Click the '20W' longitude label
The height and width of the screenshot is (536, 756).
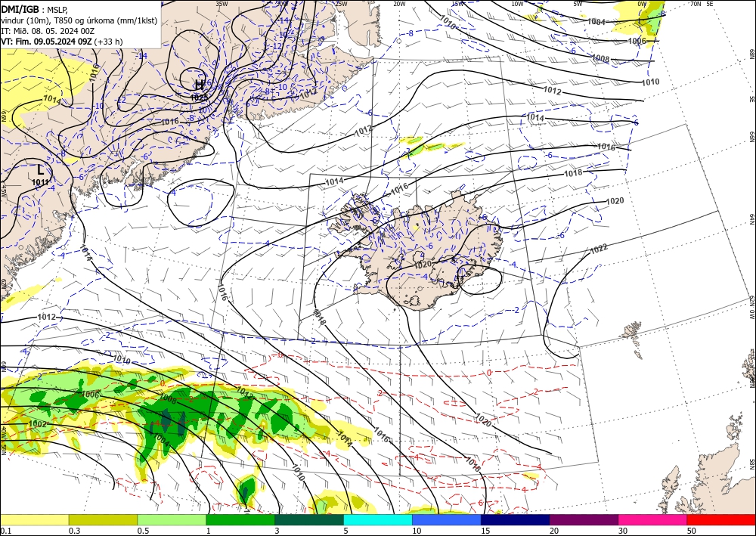399,4
